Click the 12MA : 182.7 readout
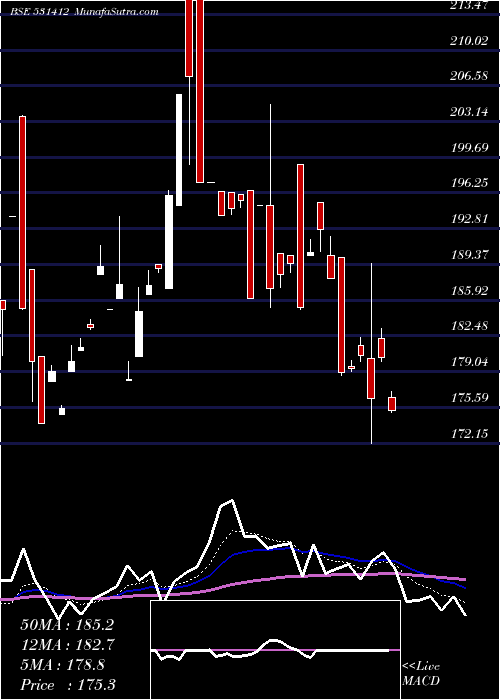Viewport: 500px width, 700px height. coord(68,645)
